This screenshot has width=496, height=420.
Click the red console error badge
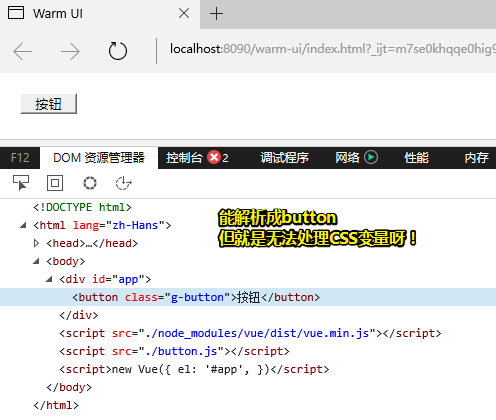click(214, 157)
